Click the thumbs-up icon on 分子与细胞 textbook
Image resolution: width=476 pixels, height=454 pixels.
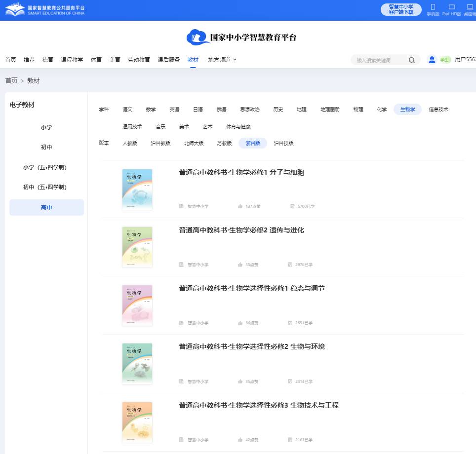[x=240, y=206]
